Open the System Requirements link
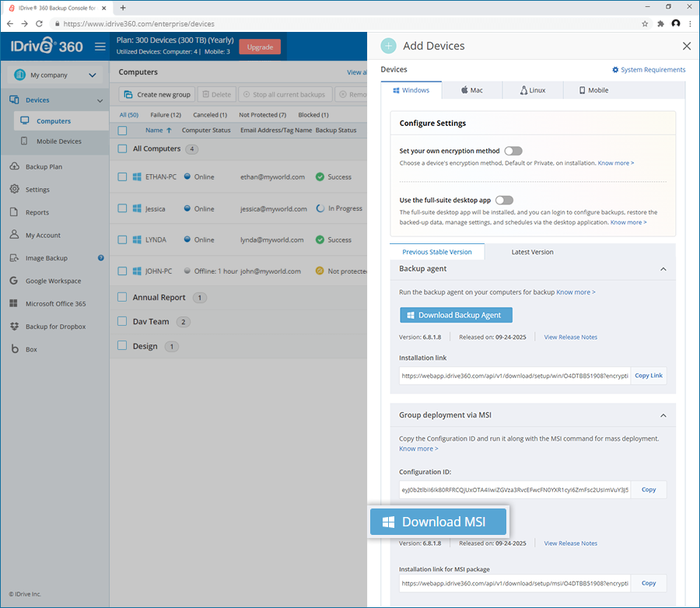The image size is (700, 608). [648, 70]
